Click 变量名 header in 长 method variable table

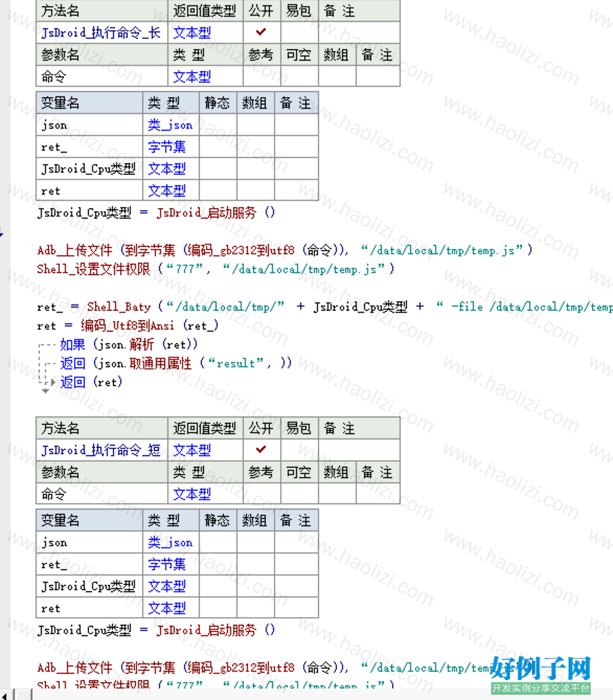tap(60, 103)
